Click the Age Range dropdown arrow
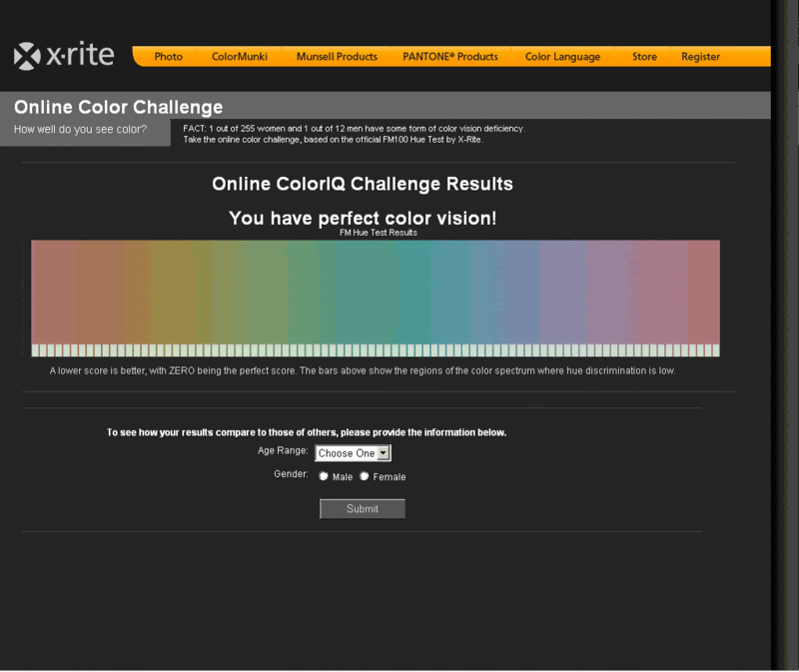The width and height of the screenshot is (799, 672). (384, 452)
